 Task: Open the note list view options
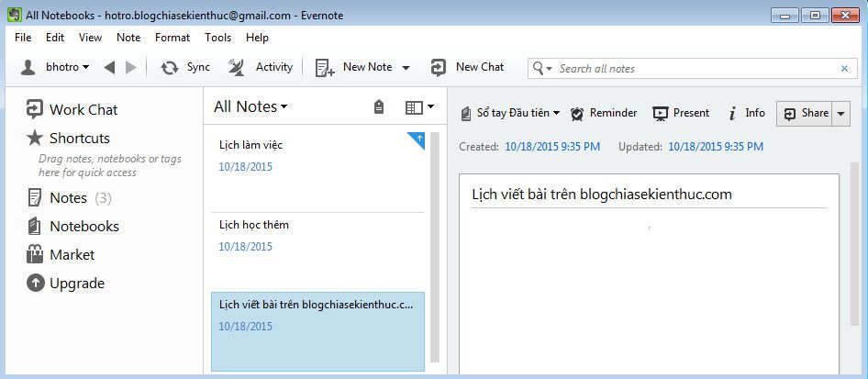click(x=419, y=107)
